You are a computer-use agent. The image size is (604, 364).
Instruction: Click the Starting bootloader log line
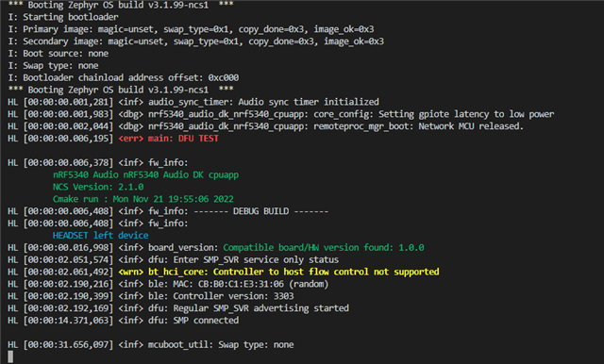coord(63,17)
